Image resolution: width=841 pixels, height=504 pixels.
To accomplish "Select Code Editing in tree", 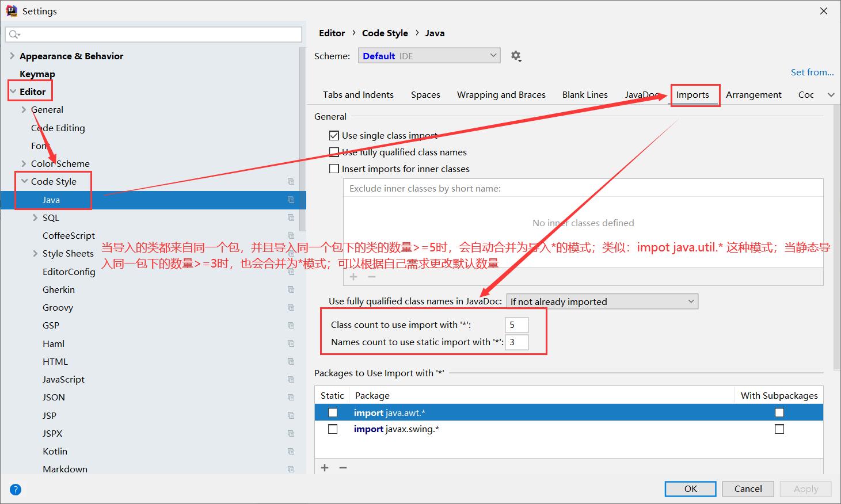I will click(58, 128).
